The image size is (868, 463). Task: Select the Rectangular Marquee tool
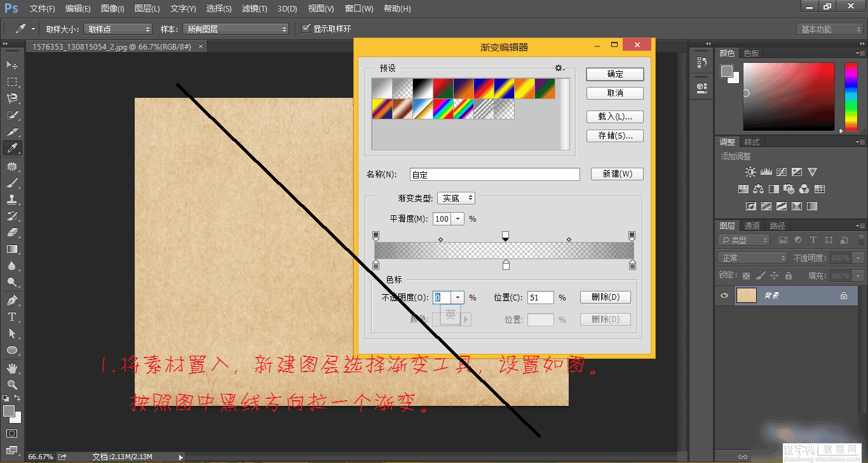point(12,81)
